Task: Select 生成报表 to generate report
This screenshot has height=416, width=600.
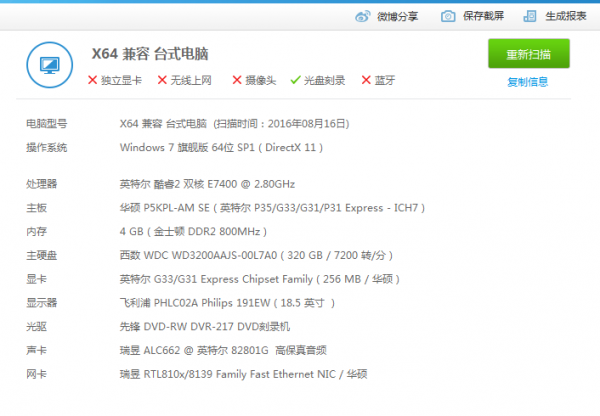Action: click(566, 16)
